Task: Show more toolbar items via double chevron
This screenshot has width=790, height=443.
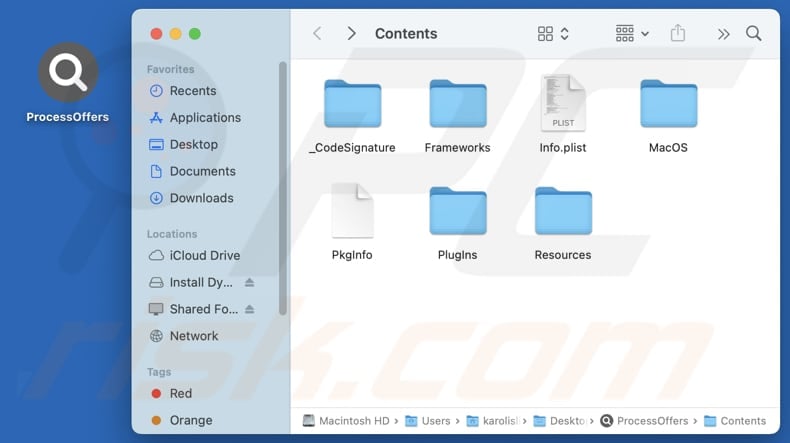Action: point(723,34)
